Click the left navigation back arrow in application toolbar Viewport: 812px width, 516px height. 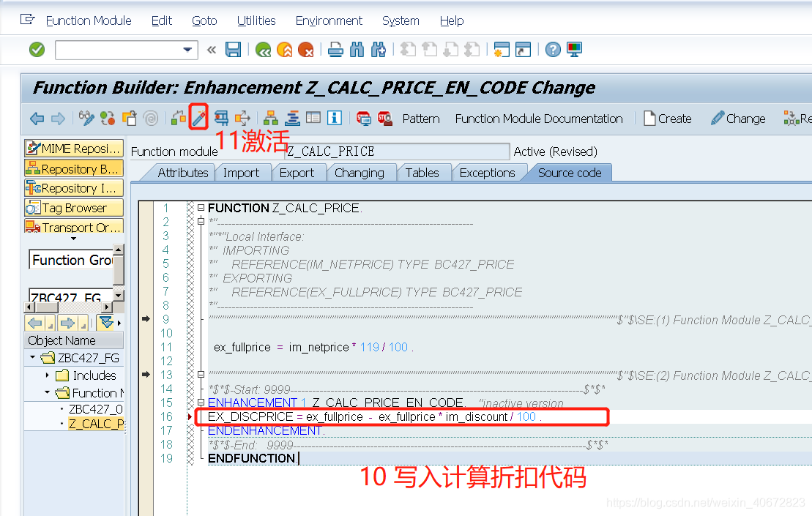point(37,119)
